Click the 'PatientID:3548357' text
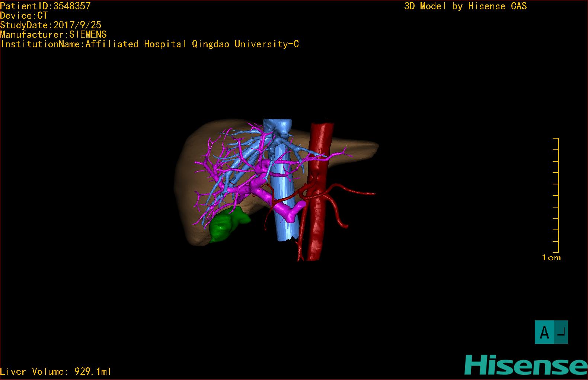 (45, 6)
